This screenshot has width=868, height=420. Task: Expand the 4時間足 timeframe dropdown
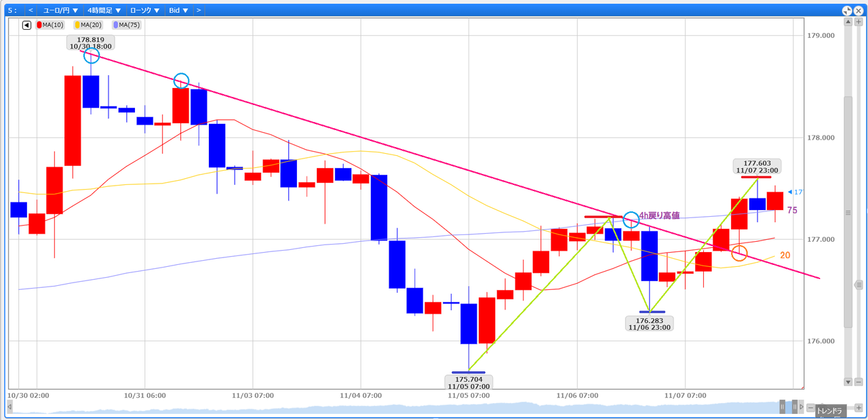tap(104, 10)
